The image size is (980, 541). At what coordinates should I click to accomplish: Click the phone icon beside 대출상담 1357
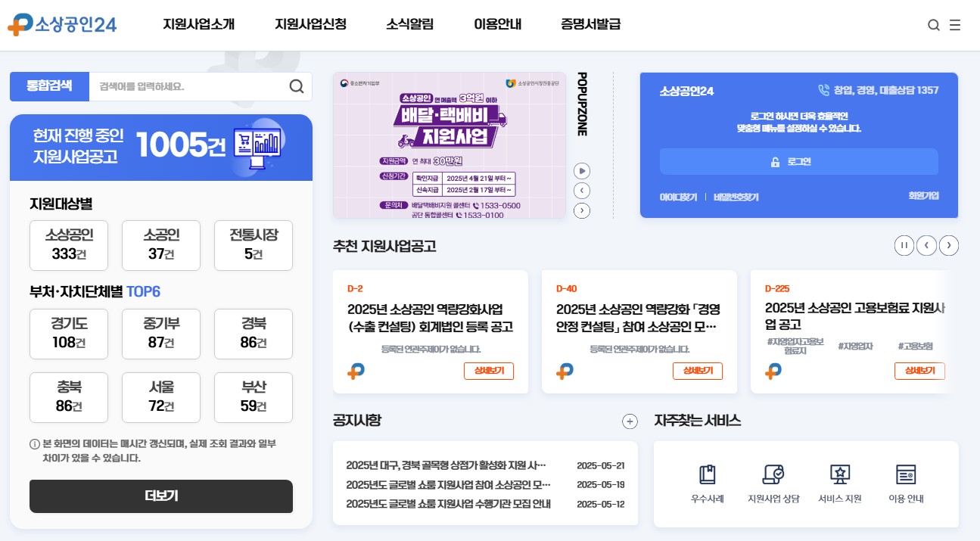(x=823, y=90)
